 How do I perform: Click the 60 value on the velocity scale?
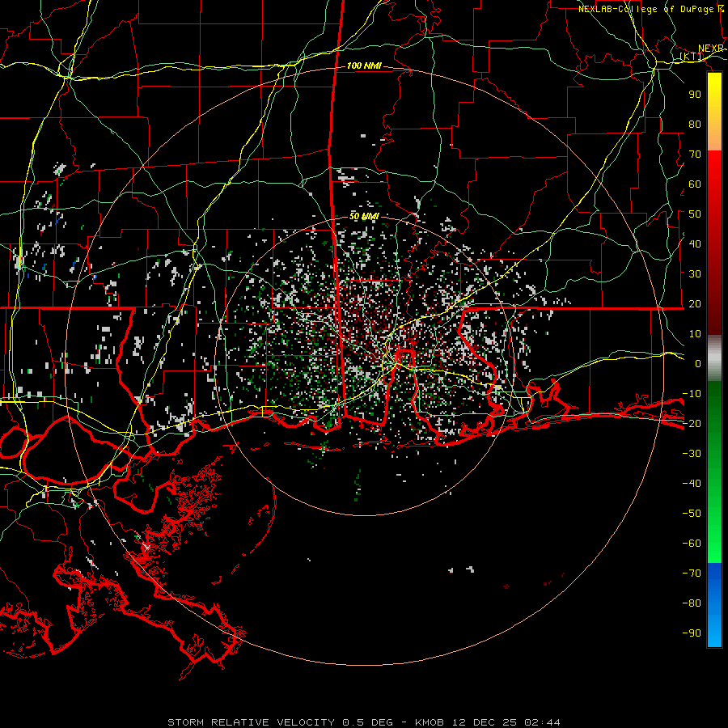coord(695,184)
